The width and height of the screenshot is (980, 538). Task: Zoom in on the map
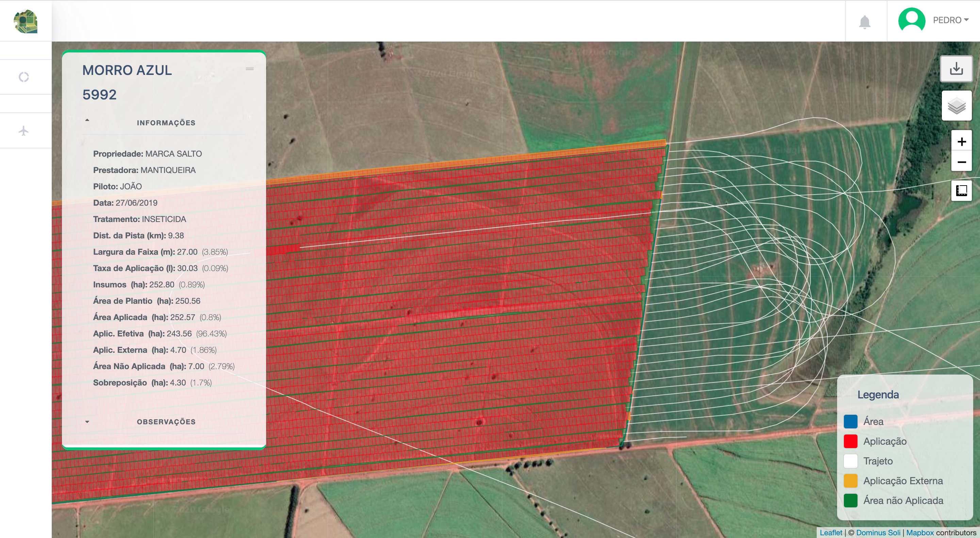pyautogui.click(x=961, y=142)
